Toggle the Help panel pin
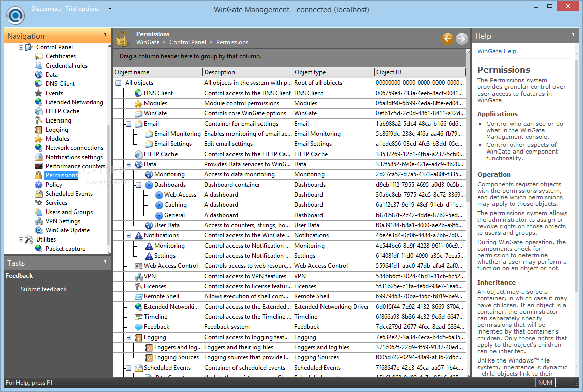Screen dimensions: 583x392 coord(573,35)
